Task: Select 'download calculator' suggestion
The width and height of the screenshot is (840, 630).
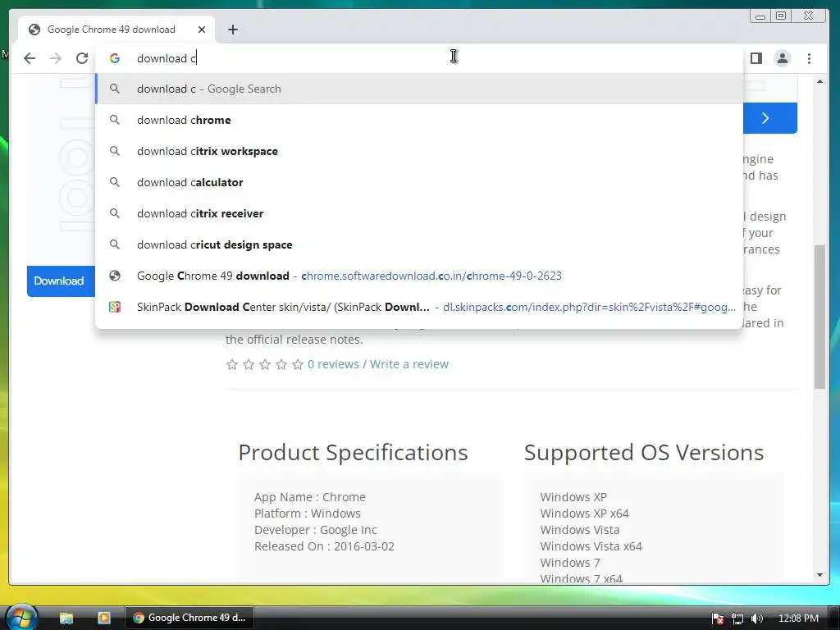Action: tap(419, 182)
